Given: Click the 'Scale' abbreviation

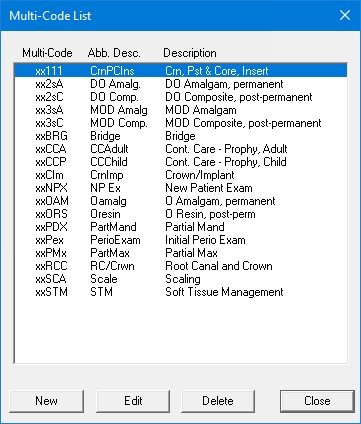Looking at the screenshot, I should (104, 279).
